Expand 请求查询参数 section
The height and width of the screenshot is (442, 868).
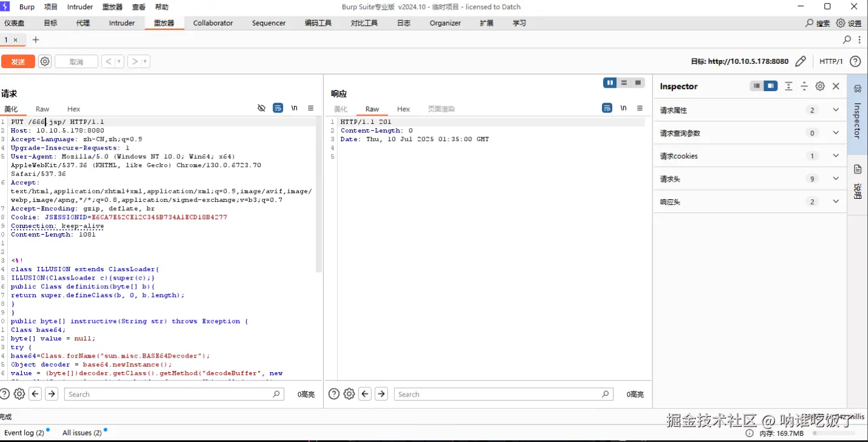click(750, 133)
